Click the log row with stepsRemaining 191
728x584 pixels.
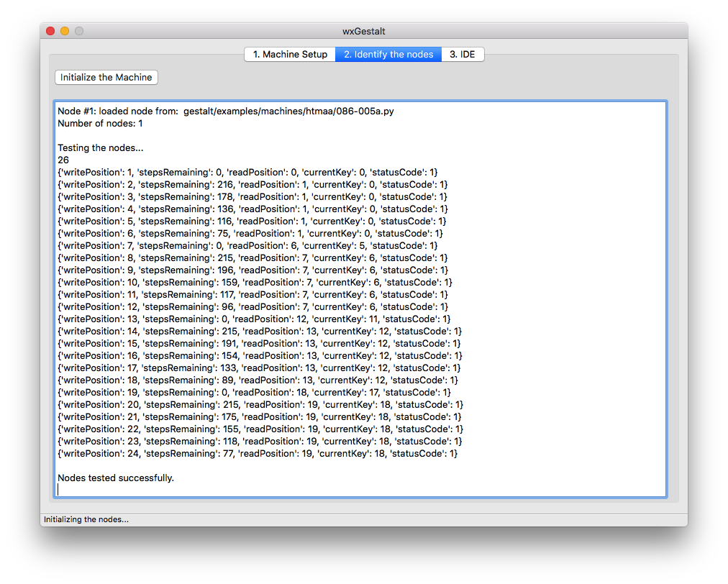click(x=259, y=344)
